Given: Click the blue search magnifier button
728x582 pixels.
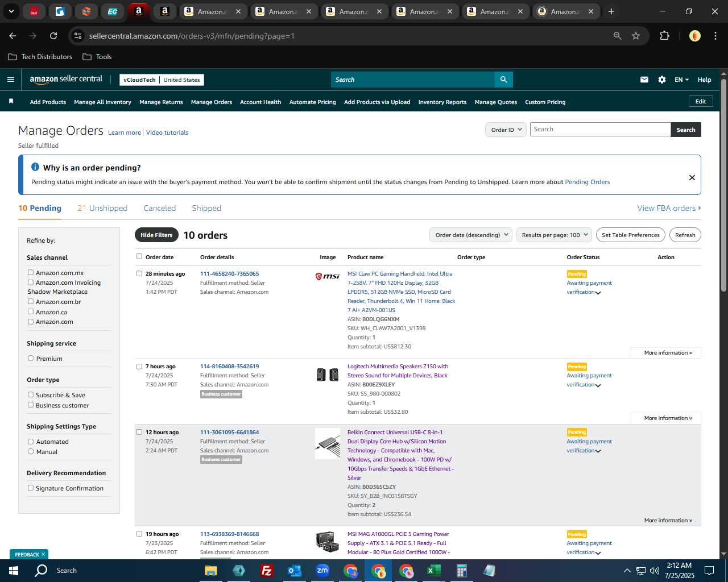Looking at the screenshot, I should [x=503, y=80].
